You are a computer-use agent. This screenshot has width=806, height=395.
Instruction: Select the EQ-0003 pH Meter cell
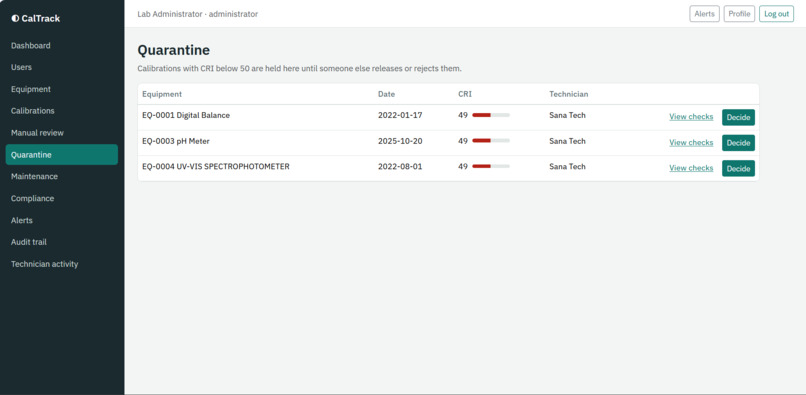[176, 141]
